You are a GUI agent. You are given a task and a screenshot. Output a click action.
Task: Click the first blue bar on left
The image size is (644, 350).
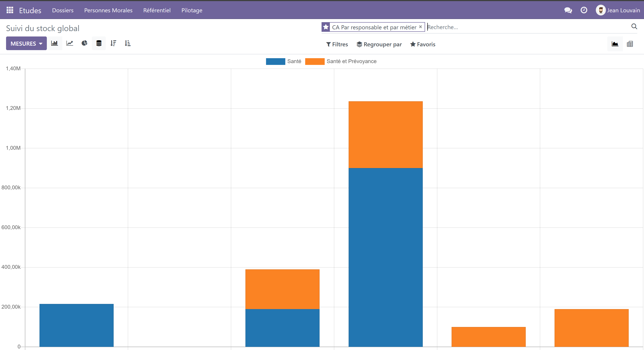click(x=76, y=325)
